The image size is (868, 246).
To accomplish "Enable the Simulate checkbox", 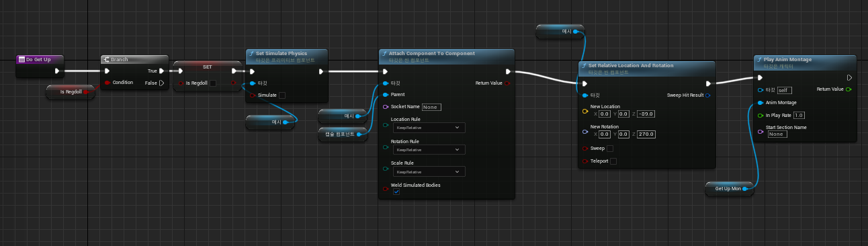I will pyautogui.click(x=282, y=95).
